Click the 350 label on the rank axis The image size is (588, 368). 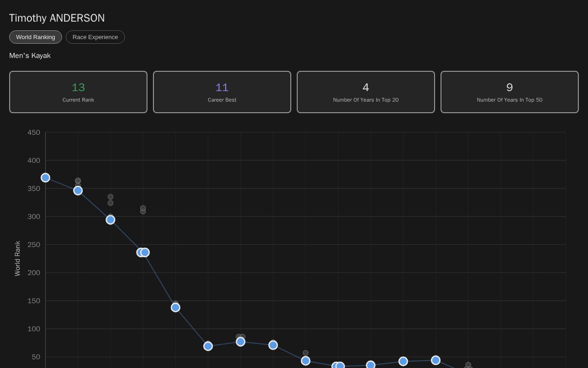(34, 189)
